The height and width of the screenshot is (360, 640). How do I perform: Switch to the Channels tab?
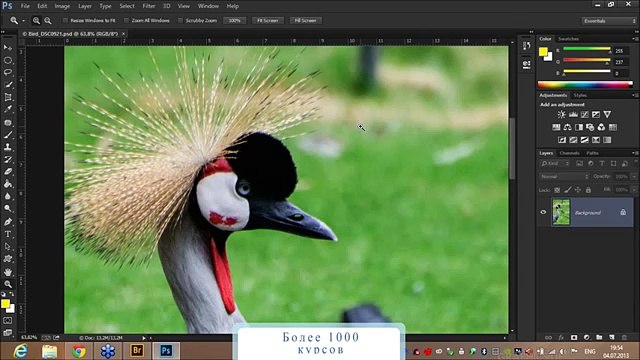click(x=569, y=153)
